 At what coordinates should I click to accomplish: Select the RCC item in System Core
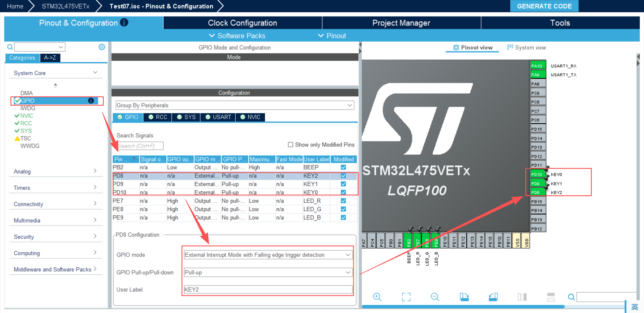click(x=26, y=123)
